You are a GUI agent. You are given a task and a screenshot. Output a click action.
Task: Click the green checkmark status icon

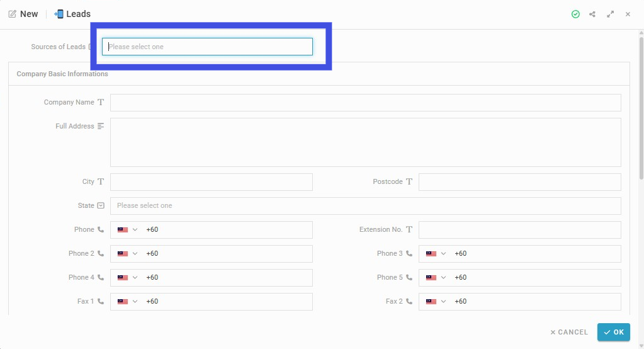point(575,14)
